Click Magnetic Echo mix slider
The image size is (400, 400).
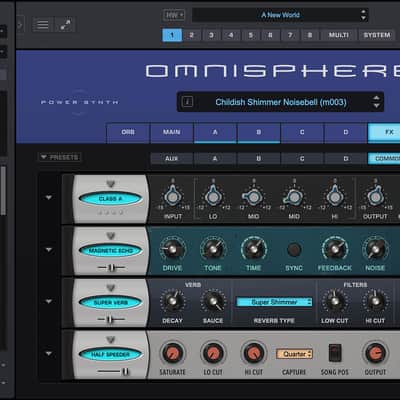(x=111, y=267)
